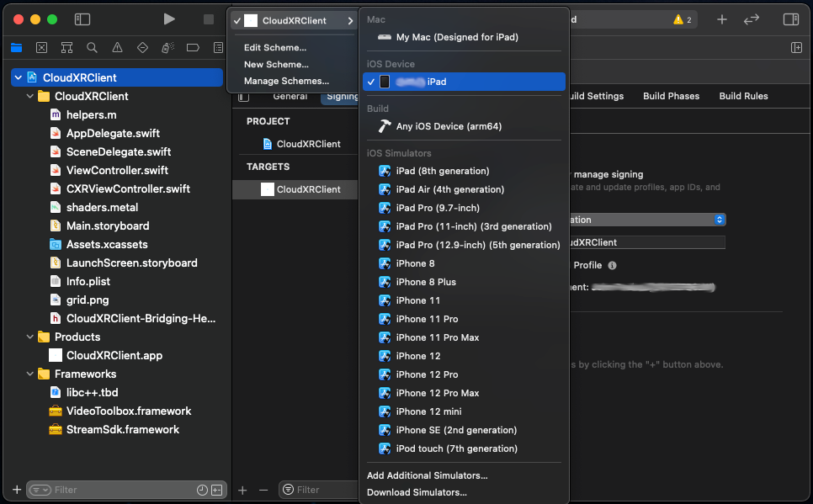Show the Source Control navigator

tap(41, 48)
